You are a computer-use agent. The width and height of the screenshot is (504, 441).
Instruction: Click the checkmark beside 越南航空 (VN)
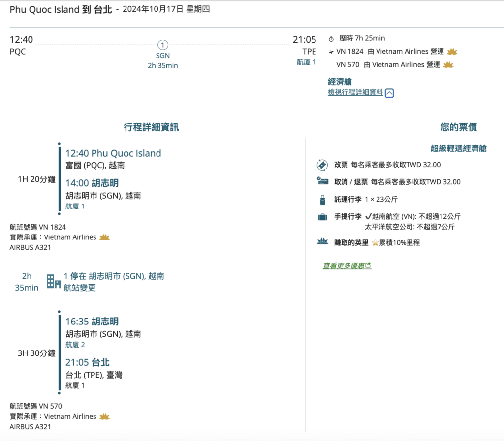pyautogui.click(x=368, y=216)
